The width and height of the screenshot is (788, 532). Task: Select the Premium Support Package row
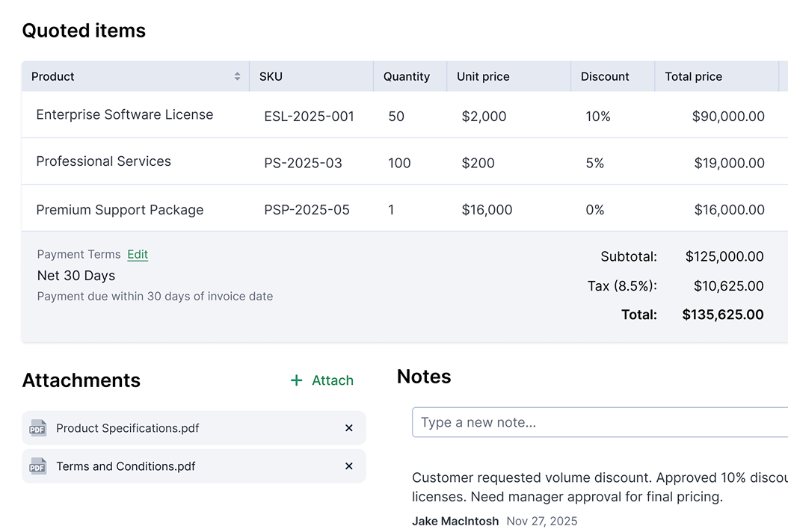click(x=120, y=210)
